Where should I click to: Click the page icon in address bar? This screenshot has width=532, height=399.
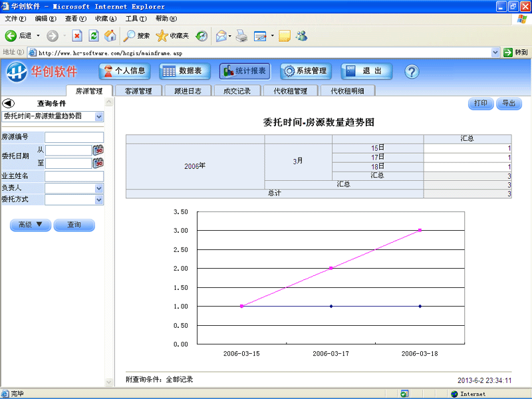(x=33, y=53)
